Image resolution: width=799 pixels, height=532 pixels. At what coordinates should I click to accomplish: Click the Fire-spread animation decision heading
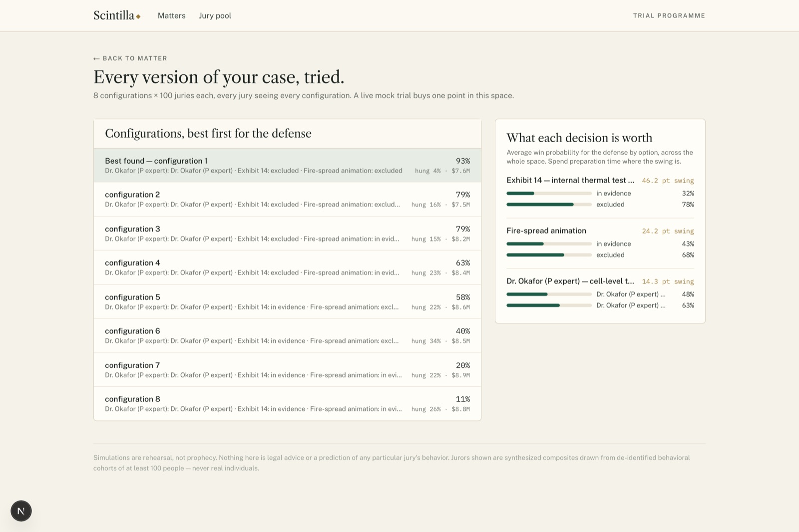546,231
